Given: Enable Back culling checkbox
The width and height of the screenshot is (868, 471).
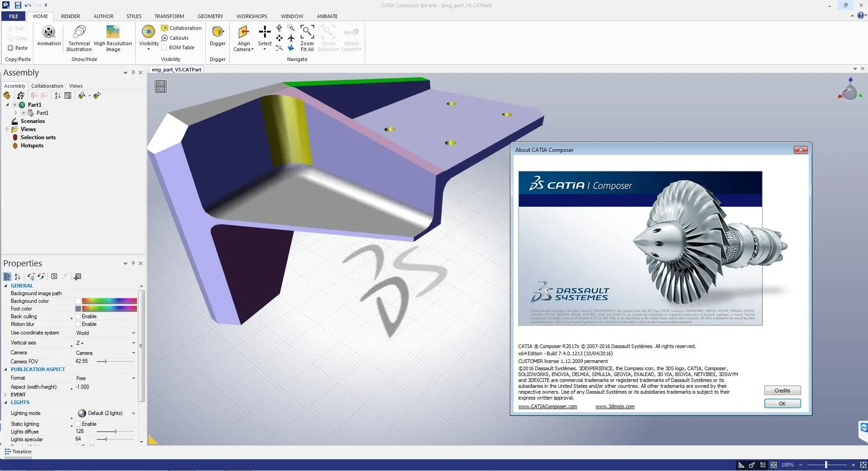Looking at the screenshot, I should click(78, 316).
